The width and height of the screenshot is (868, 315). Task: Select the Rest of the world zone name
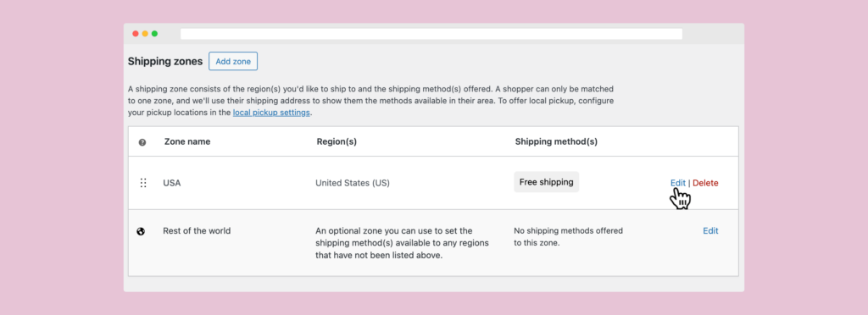(x=197, y=231)
